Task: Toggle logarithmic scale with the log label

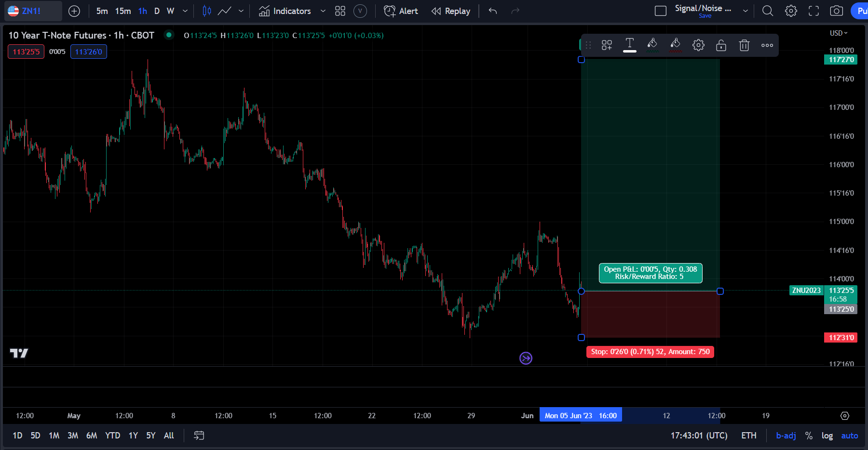Action: click(827, 435)
